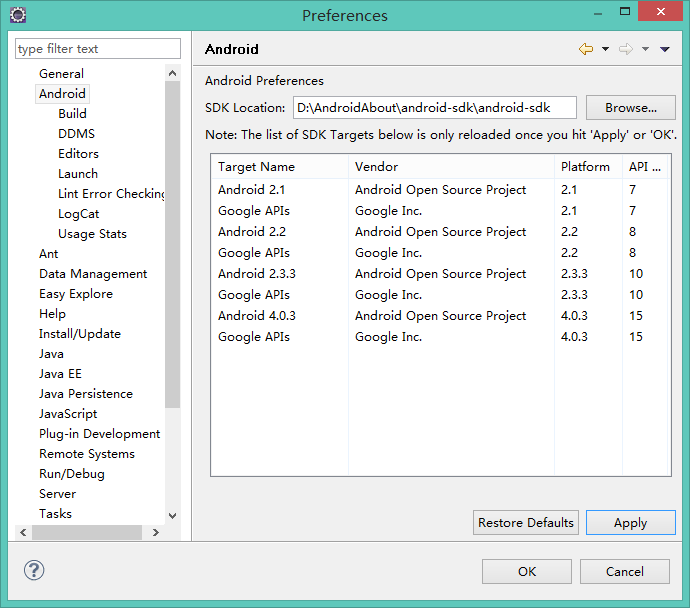
Task: Select Help in the preferences tree
Action: pyautogui.click(x=52, y=314)
